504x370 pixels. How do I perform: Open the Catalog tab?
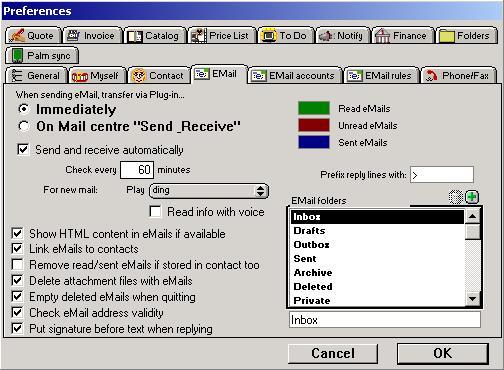pos(155,36)
